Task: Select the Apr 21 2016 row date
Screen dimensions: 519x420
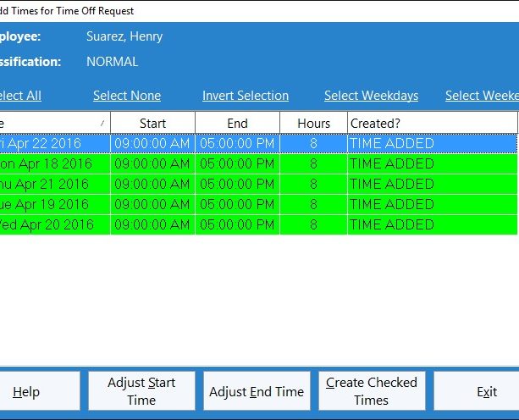Action: click(x=55, y=184)
